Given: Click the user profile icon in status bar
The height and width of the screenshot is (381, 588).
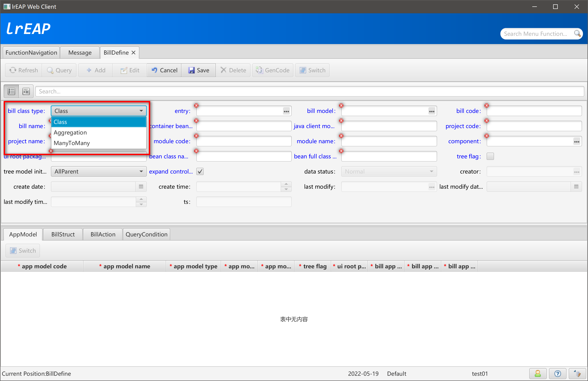Looking at the screenshot, I should click(538, 374).
